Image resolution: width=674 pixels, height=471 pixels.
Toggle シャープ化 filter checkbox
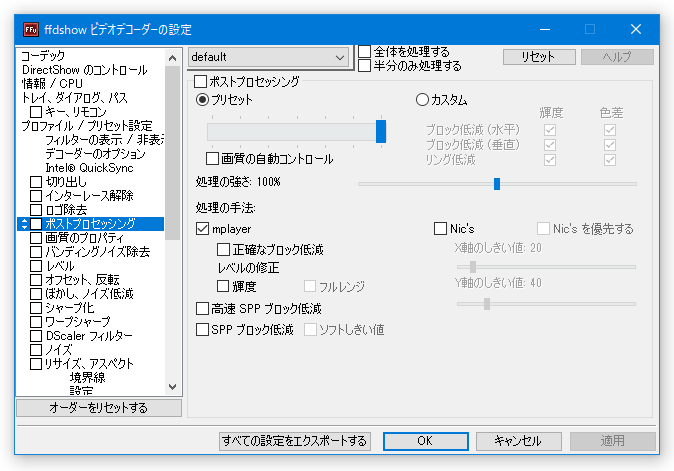[x=36, y=308]
